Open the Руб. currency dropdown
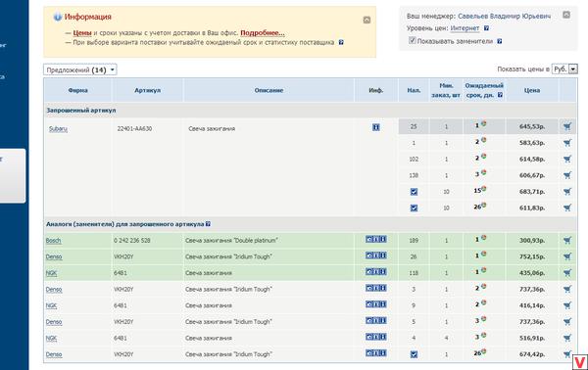Viewport: 588px width, 370px height. 564,69
